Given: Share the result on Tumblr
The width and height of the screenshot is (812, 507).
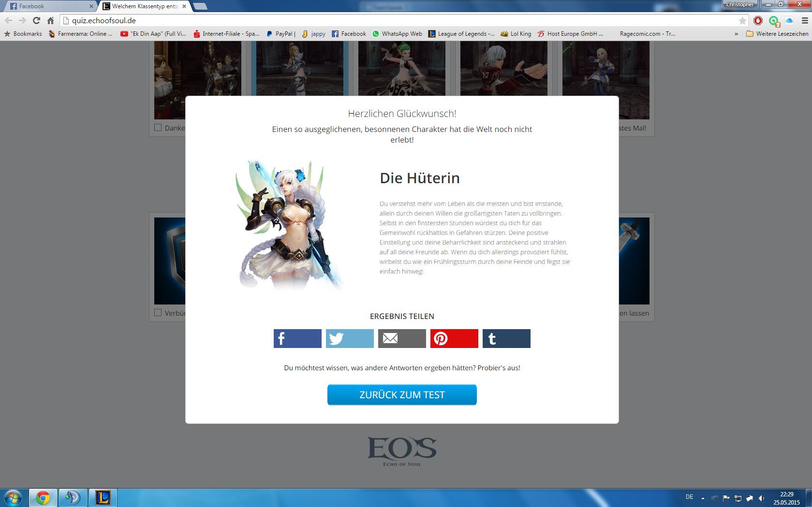Looking at the screenshot, I should pos(506,338).
